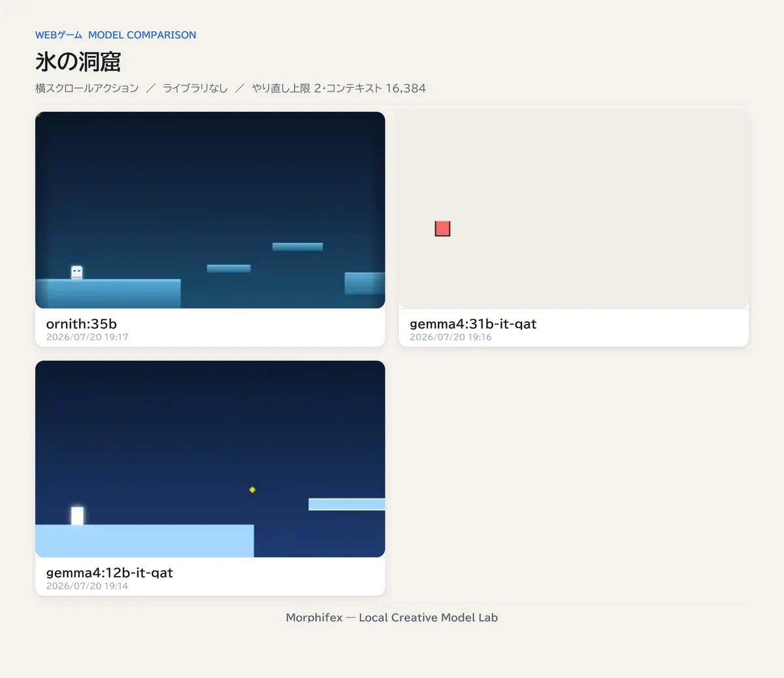Click the lower small floating ice platform
784x678 pixels.
[x=229, y=268]
